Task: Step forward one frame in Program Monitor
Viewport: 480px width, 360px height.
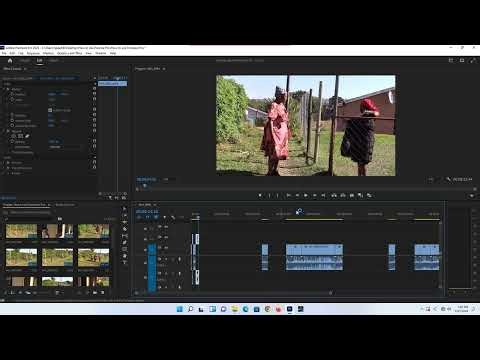Action: tap(314, 196)
